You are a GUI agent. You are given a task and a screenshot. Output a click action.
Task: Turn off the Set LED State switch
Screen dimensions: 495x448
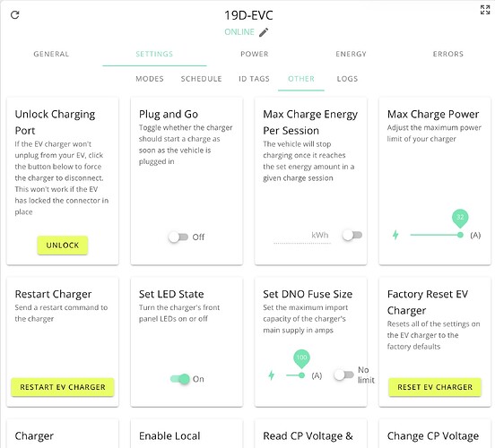click(180, 379)
